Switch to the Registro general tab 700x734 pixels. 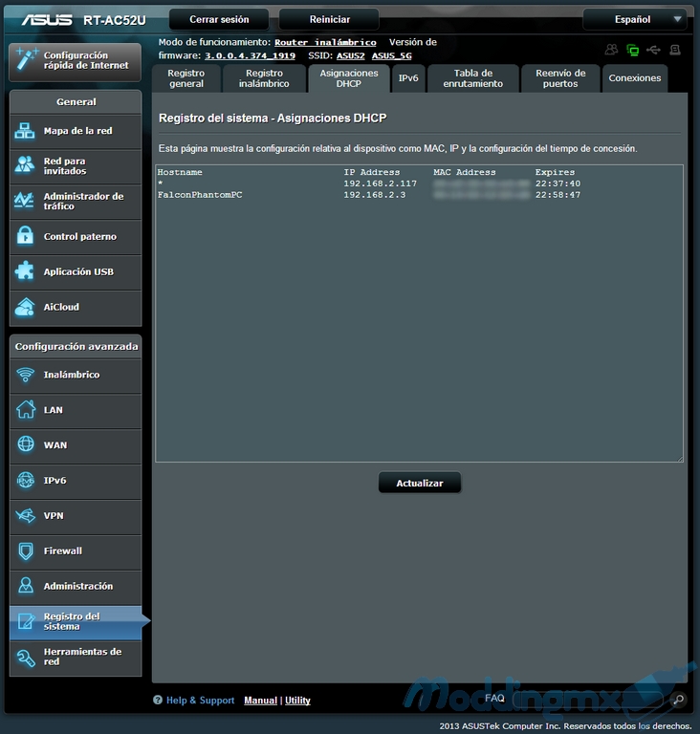[x=186, y=78]
